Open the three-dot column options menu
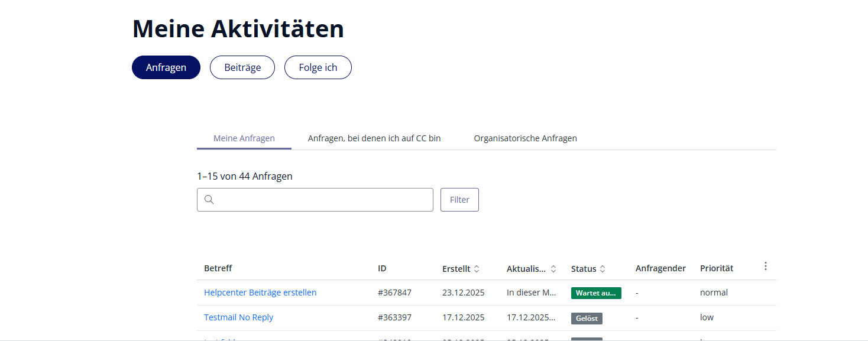This screenshot has width=868, height=341. pos(765,267)
